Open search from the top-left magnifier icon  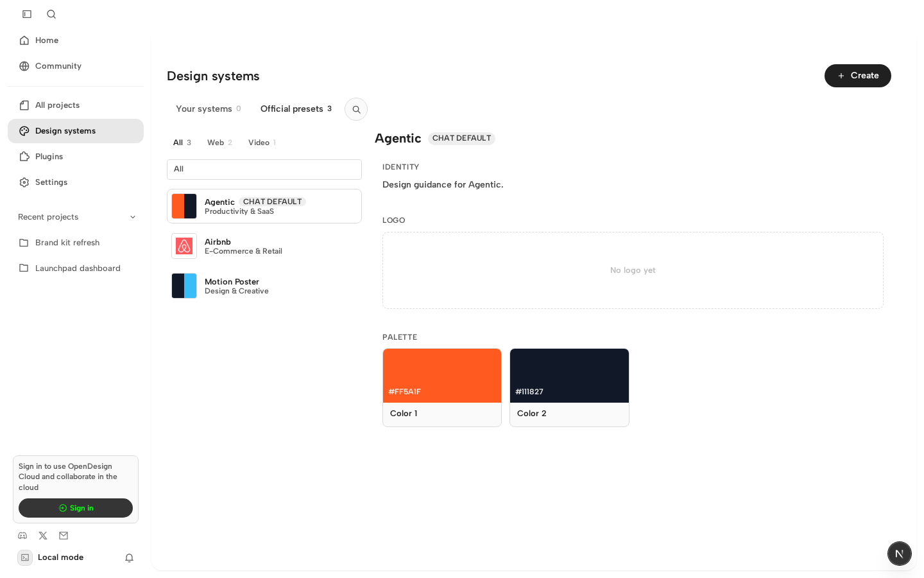click(51, 14)
